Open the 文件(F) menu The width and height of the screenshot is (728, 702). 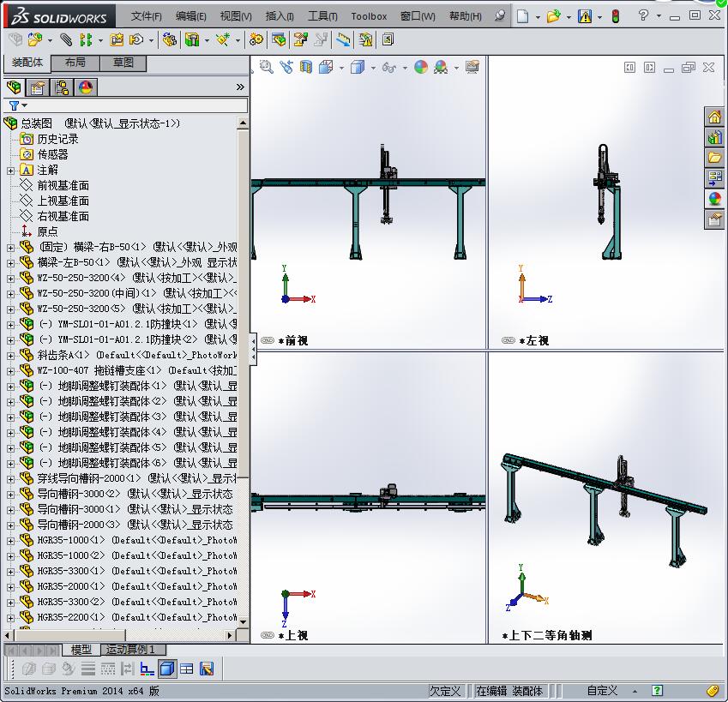147,16
